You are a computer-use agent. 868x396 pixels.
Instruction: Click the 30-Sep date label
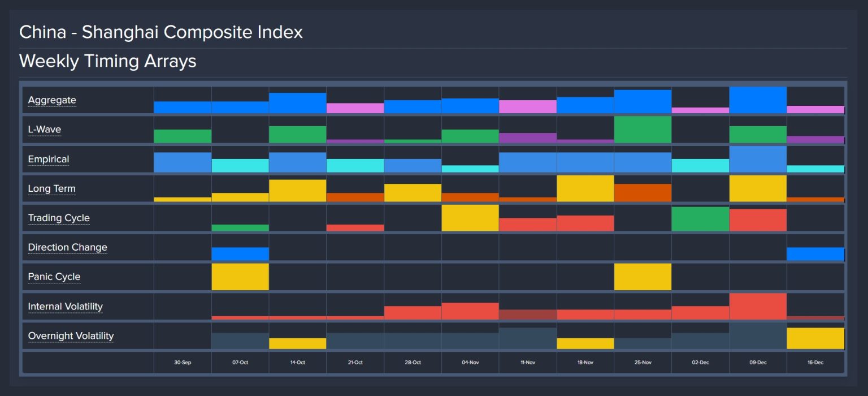tap(183, 362)
